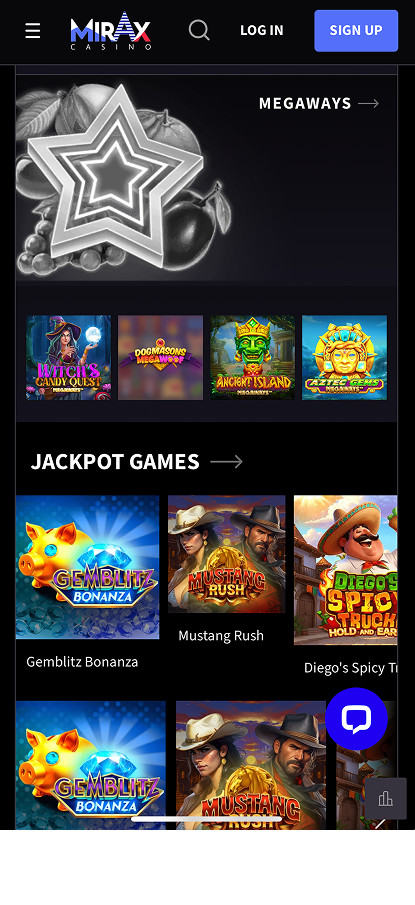This screenshot has width=415, height=905.
Task: Open the MEGAWAYS category link
Action: coord(305,103)
